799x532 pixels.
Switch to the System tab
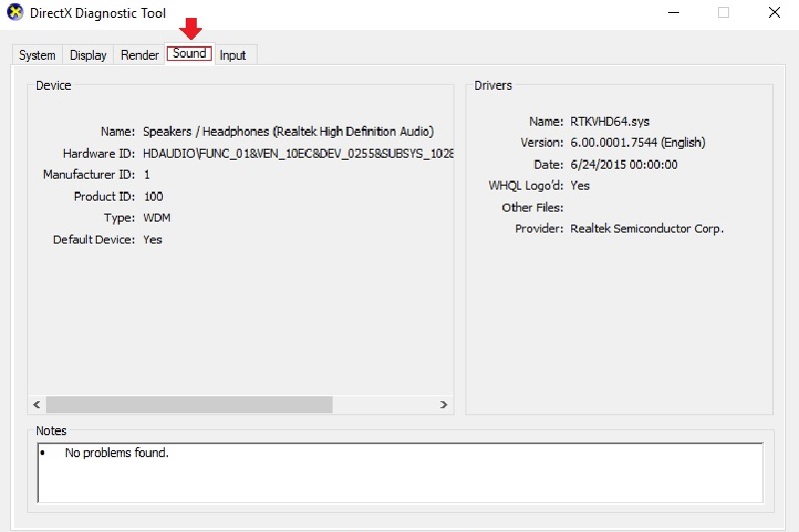(x=37, y=56)
